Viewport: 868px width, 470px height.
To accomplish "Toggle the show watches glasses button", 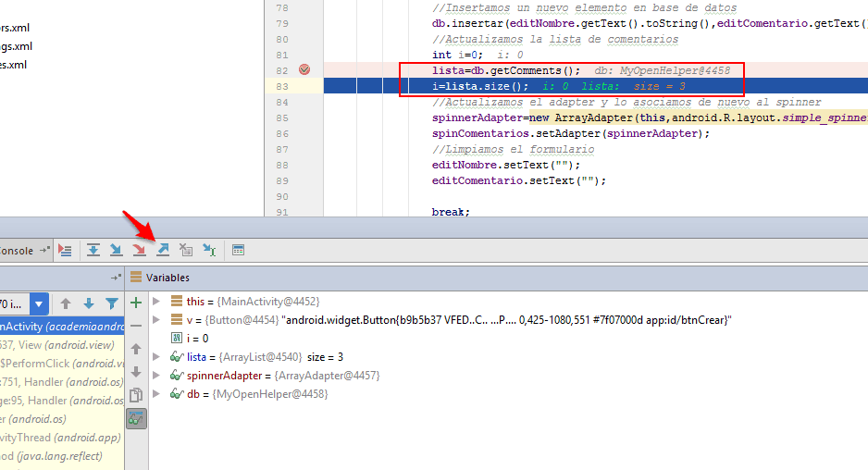I will point(136,419).
